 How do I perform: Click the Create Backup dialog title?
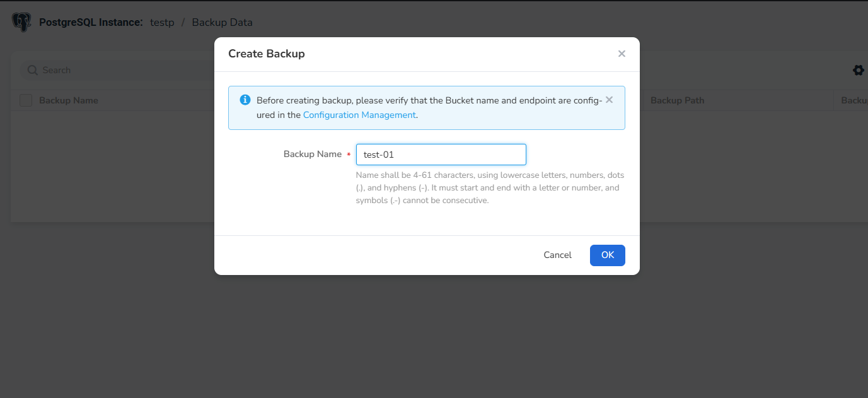click(266, 54)
